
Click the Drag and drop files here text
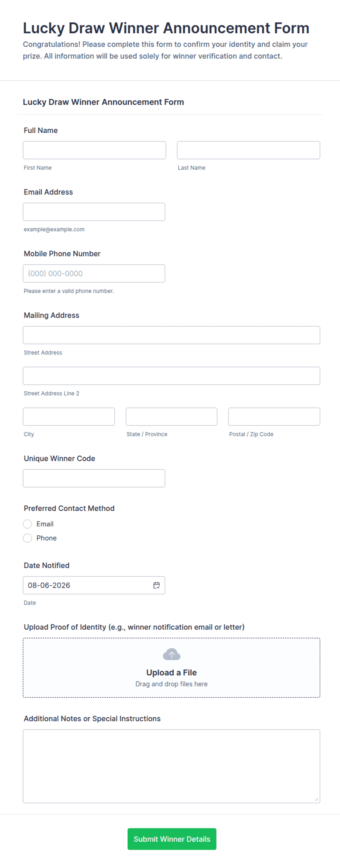[x=171, y=684]
